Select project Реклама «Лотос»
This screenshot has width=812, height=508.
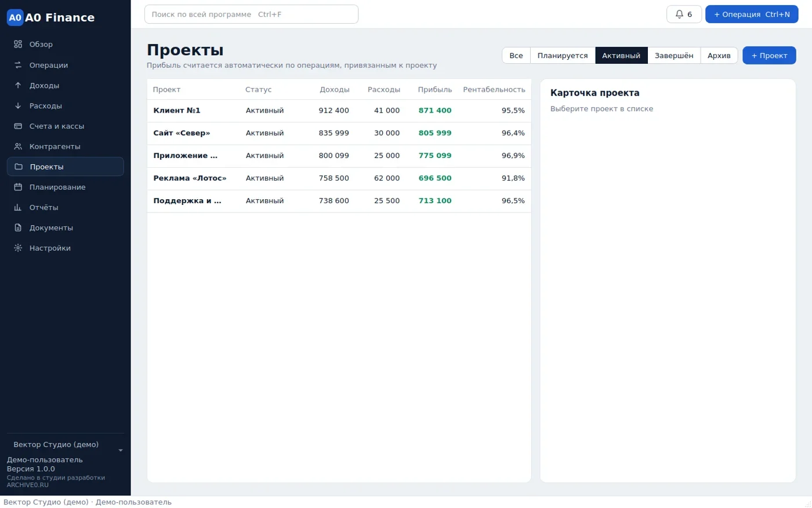(339, 178)
